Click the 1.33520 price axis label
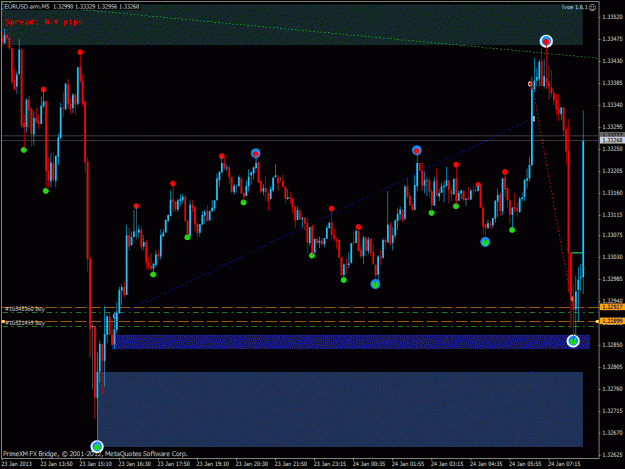 pyautogui.click(x=613, y=17)
